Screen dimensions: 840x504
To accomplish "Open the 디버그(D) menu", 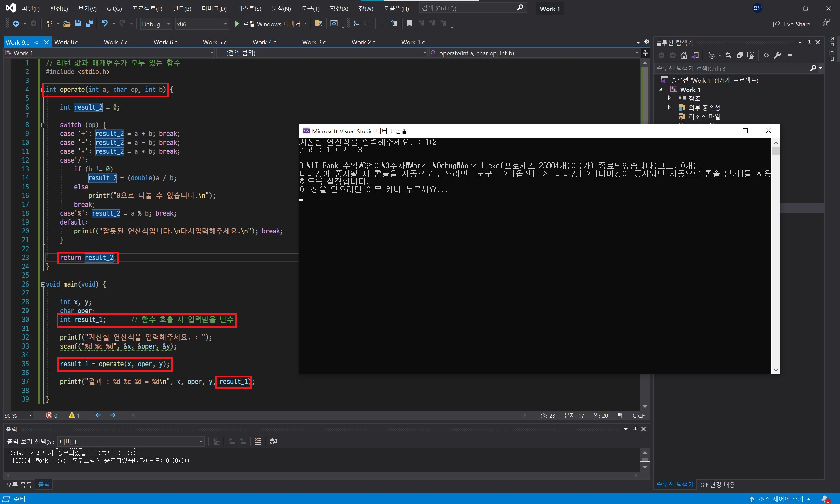I will click(214, 9).
